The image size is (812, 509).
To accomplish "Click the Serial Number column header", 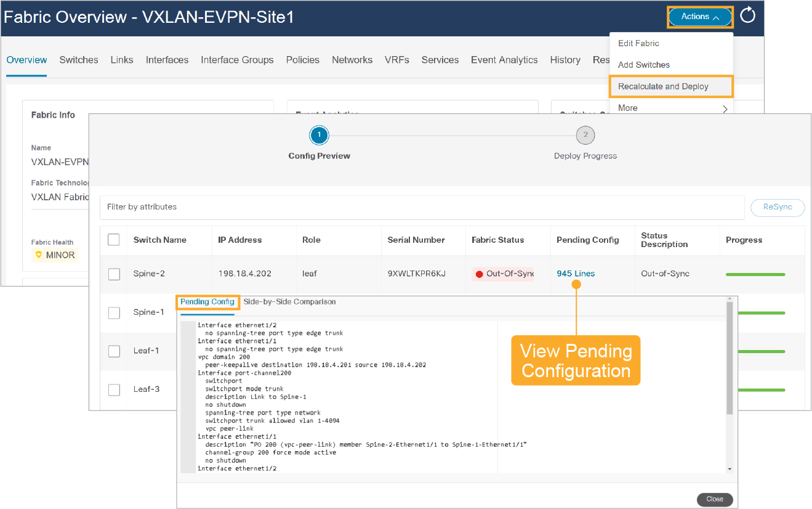I will point(416,240).
